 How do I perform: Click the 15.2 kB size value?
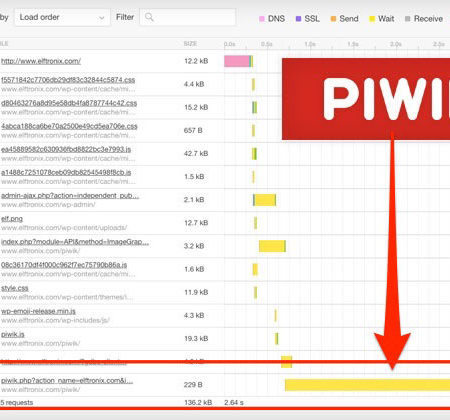(196, 107)
